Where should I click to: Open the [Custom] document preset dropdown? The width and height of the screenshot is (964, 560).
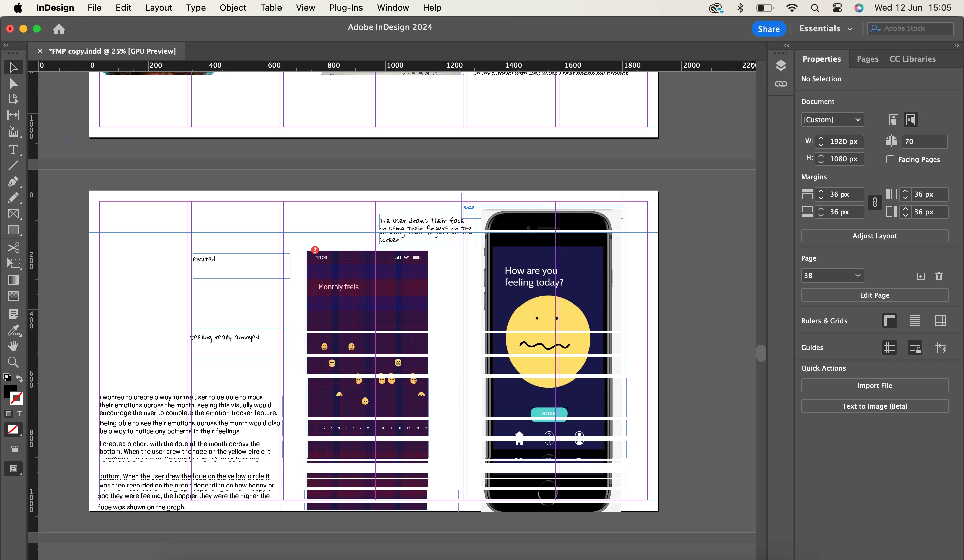[x=858, y=120]
